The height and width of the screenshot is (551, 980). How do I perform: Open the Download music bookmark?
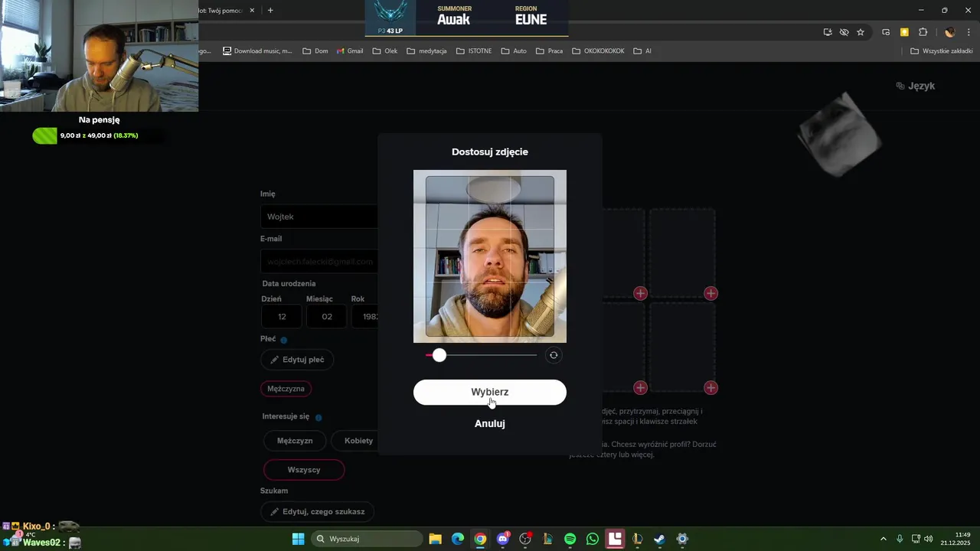(257, 51)
